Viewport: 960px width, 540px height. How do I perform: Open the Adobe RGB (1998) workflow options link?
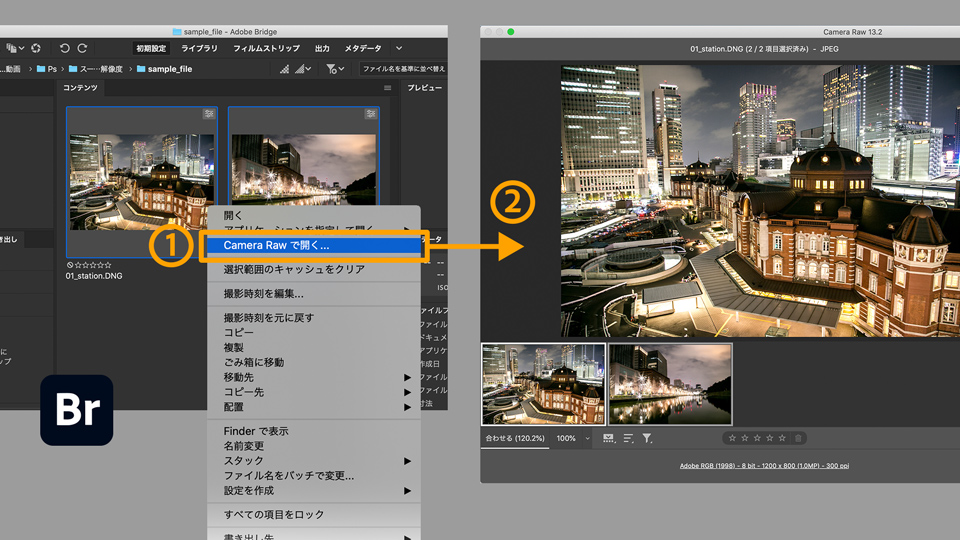[x=764, y=466]
